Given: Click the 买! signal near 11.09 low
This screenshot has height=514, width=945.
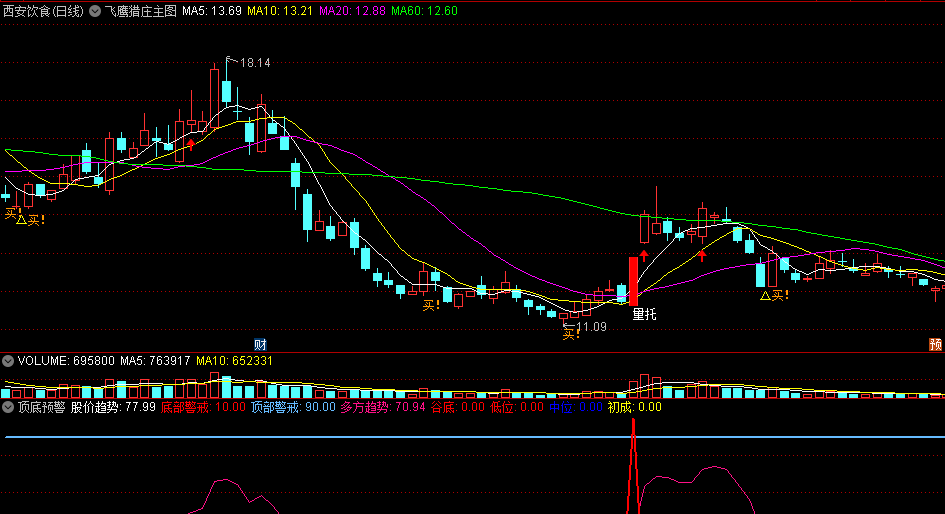Looking at the screenshot, I should pyautogui.click(x=571, y=334).
